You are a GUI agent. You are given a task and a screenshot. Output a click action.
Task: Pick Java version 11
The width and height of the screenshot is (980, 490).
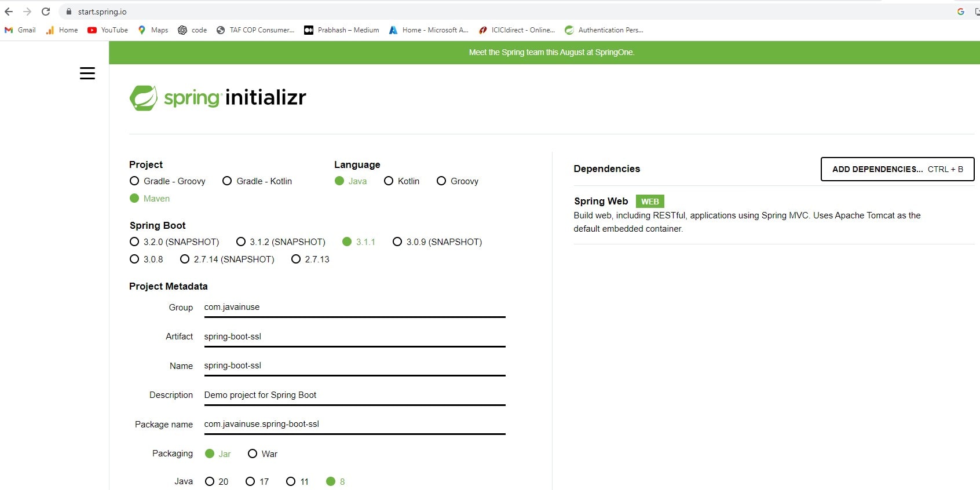click(297, 482)
